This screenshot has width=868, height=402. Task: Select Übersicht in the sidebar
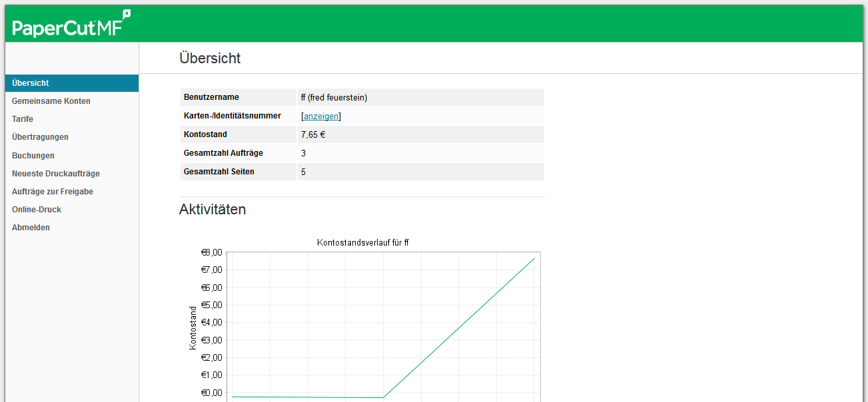click(x=31, y=83)
